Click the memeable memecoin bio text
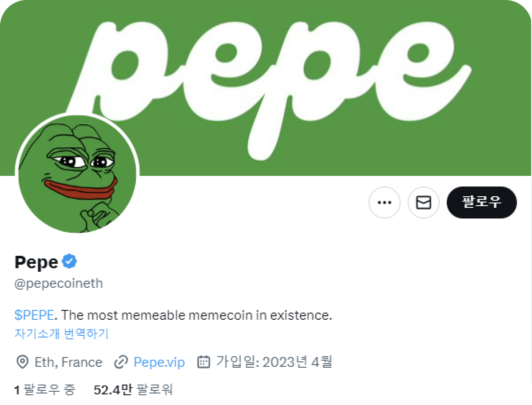This screenshot has height=405, width=532. [x=196, y=315]
